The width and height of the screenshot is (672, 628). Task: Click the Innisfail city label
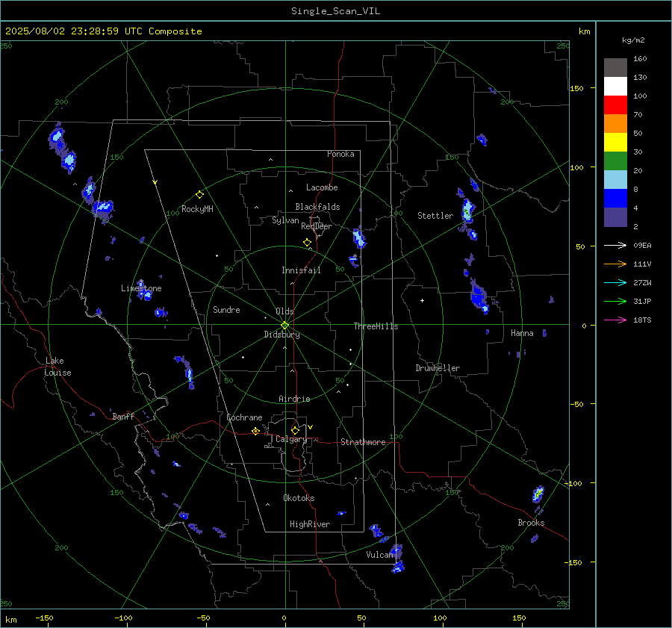[301, 270]
